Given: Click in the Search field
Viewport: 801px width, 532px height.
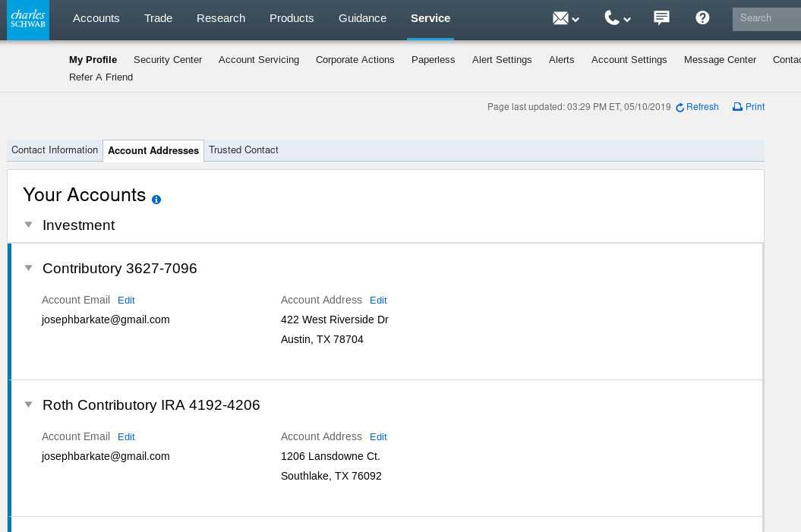Looking at the screenshot, I should tap(767, 19).
